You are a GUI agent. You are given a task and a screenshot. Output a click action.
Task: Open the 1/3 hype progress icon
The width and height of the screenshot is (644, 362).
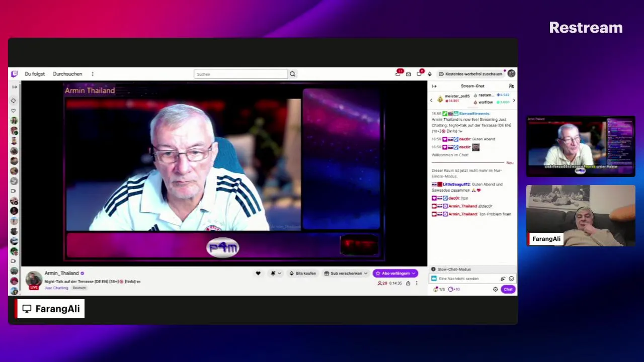[x=439, y=289]
